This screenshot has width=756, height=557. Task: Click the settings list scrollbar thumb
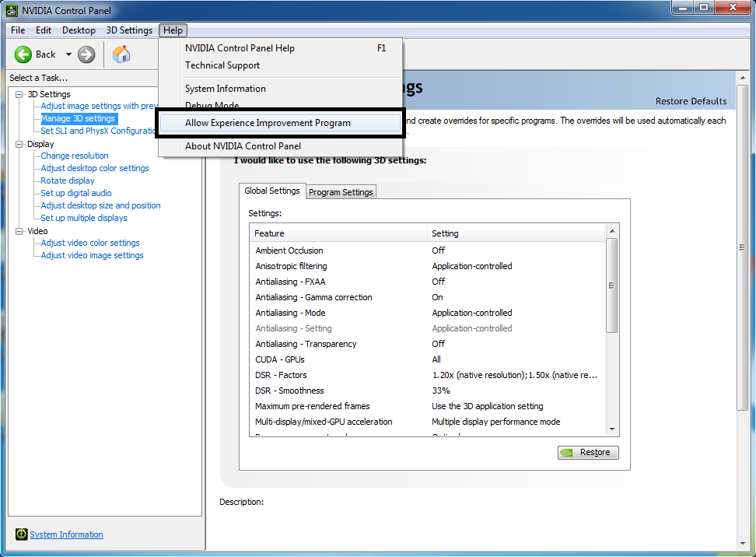612,285
